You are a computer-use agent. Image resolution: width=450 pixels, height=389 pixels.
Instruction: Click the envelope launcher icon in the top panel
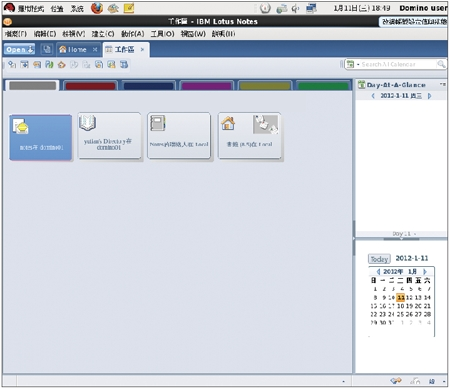113,8
